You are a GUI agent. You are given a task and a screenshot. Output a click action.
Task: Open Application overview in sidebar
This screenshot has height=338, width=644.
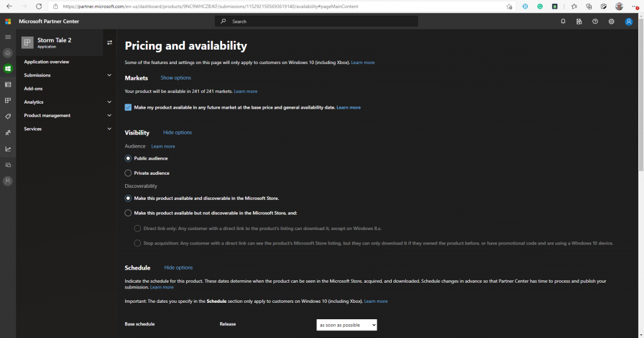tap(47, 62)
